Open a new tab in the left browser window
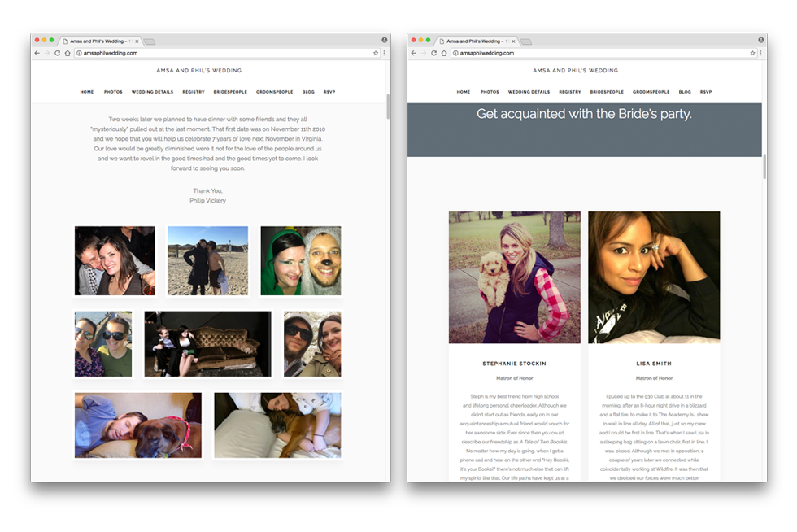The image size is (797, 532). click(x=150, y=41)
